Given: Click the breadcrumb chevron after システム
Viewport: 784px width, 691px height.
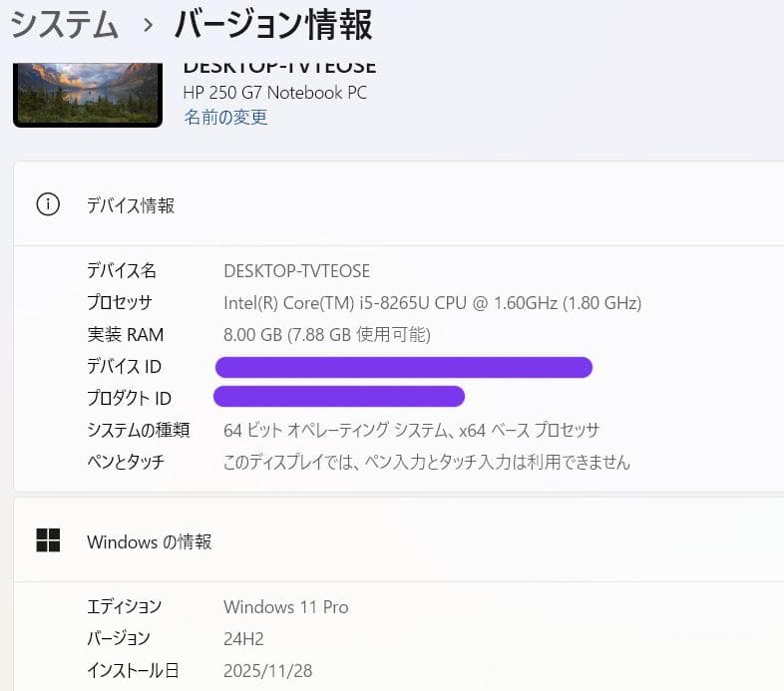Looking at the screenshot, I should [x=148, y=26].
